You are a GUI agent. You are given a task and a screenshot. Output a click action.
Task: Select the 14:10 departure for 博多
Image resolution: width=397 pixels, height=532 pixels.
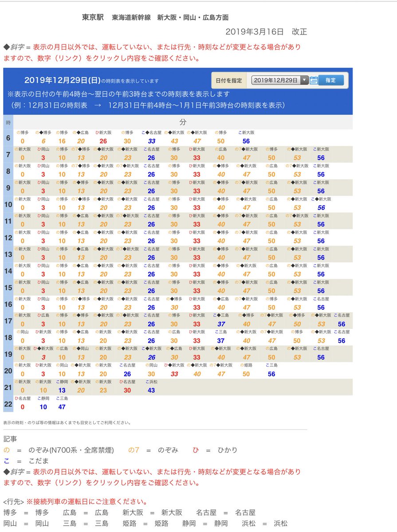[62, 274]
